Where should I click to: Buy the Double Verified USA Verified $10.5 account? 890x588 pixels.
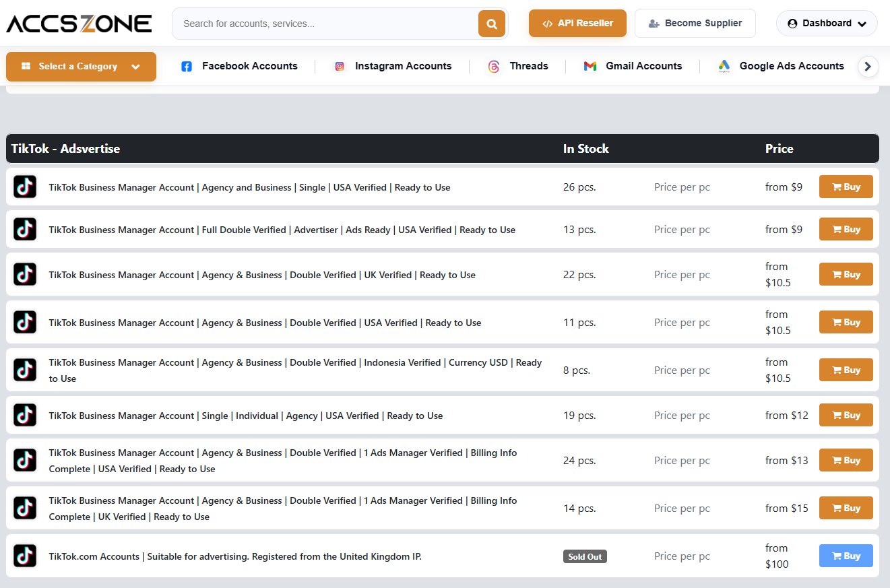[x=846, y=322]
